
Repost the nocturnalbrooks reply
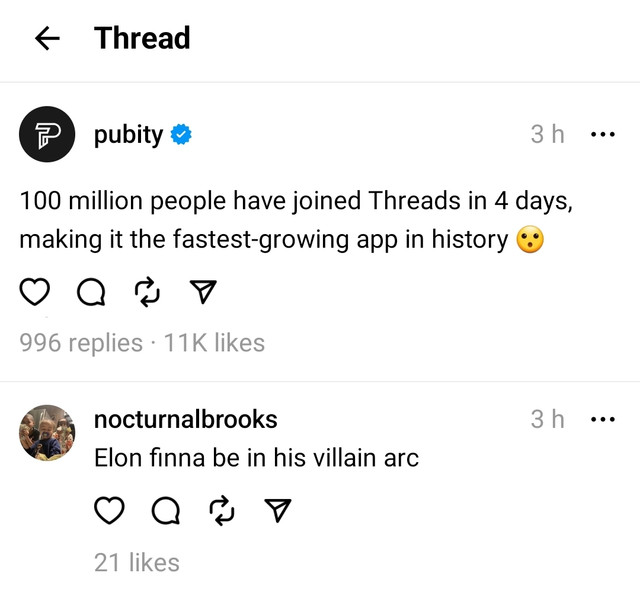coord(221,512)
